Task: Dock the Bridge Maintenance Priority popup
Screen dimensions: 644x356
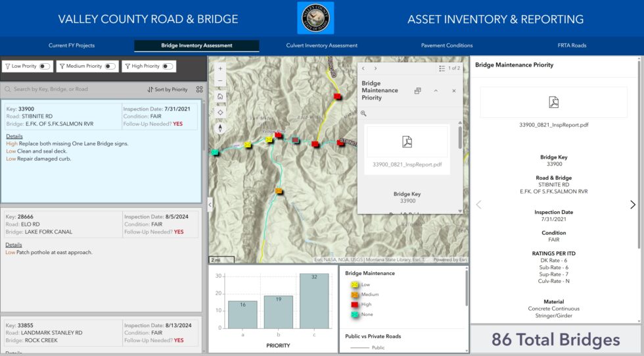Action: [418, 91]
